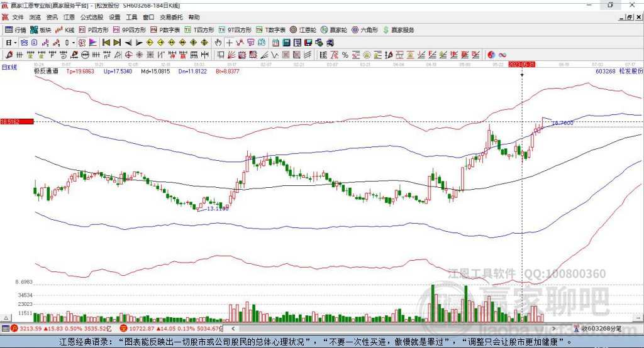Open the 板块 sector view
This screenshot has height=348, width=644.
[x=41, y=30]
